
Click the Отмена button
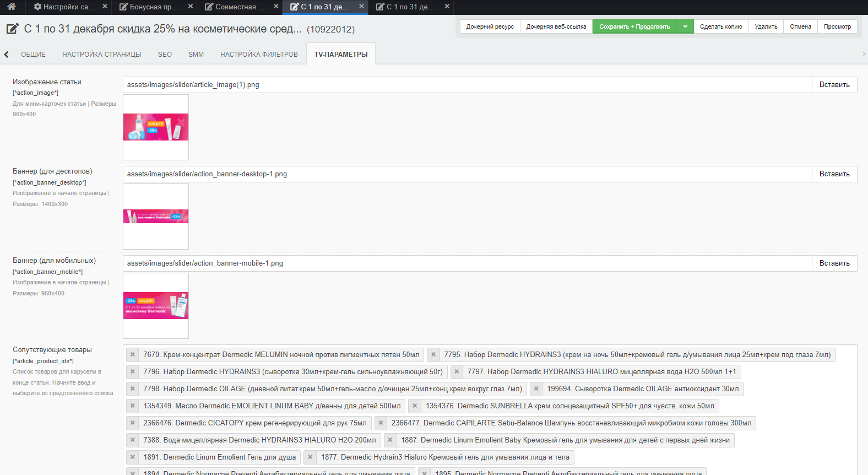(801, 26)
